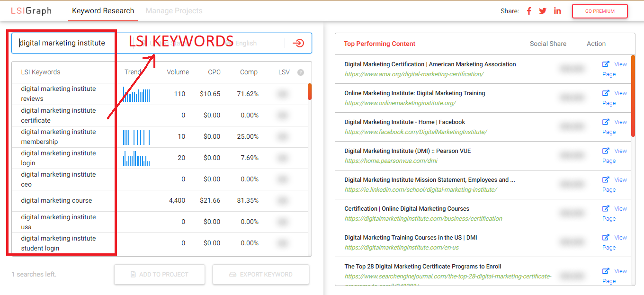Image resolution: width=644 pixels, height=295 pixels.
Task: Click 'Online Marketing Institute: Digital Marketing Training' title
Action: click(415, 93)
